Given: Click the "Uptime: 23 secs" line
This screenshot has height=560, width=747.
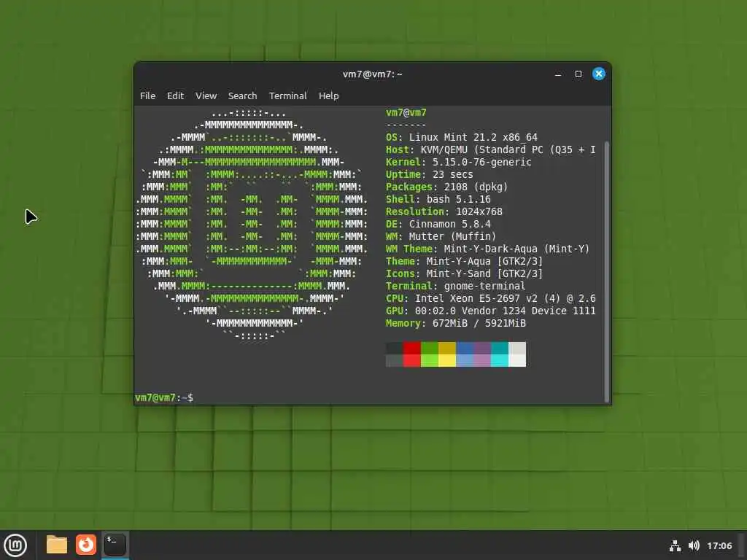Looking at the screenshot, I should click(429, 175).
